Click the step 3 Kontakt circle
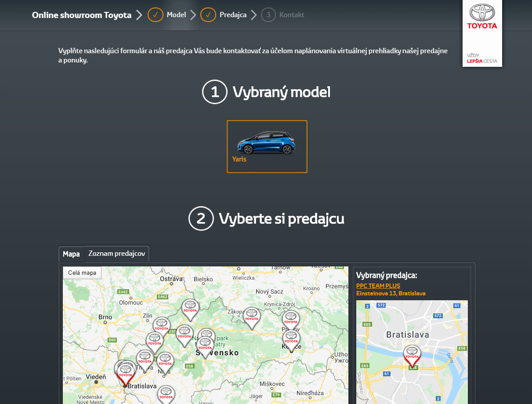The height and width of the screenshot is (404, 532). (268, 15)
